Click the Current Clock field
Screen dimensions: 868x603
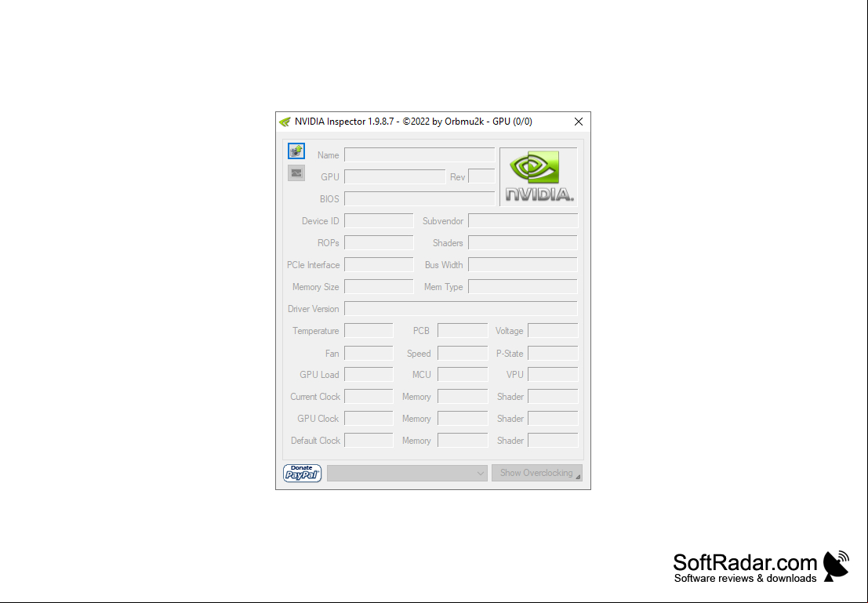(369, 397)
